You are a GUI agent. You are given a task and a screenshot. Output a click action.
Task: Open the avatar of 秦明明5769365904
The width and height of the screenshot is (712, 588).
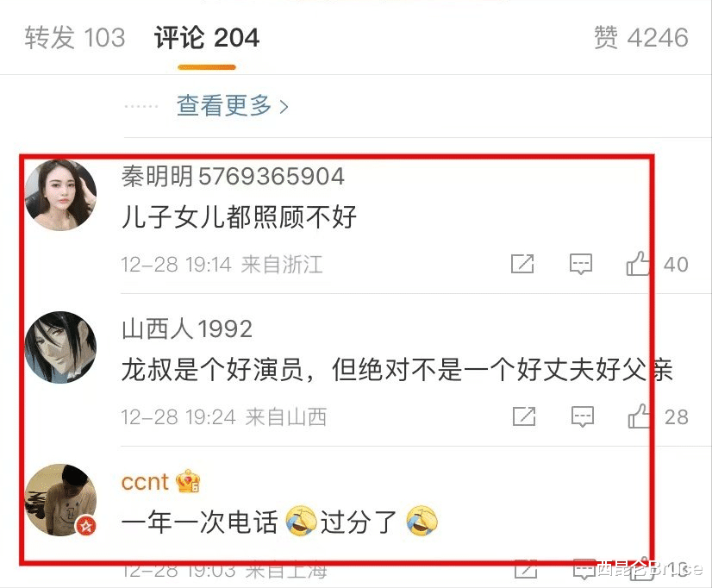(x=60, y=195)
